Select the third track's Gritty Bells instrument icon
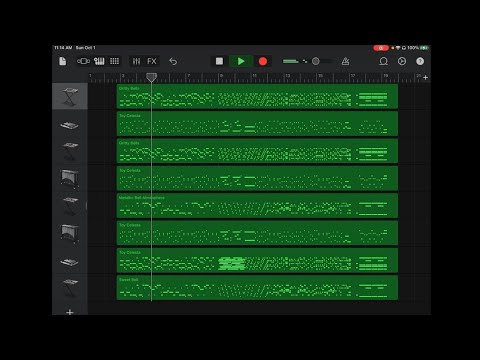This screenshot has width=480, height=360. 70,152
